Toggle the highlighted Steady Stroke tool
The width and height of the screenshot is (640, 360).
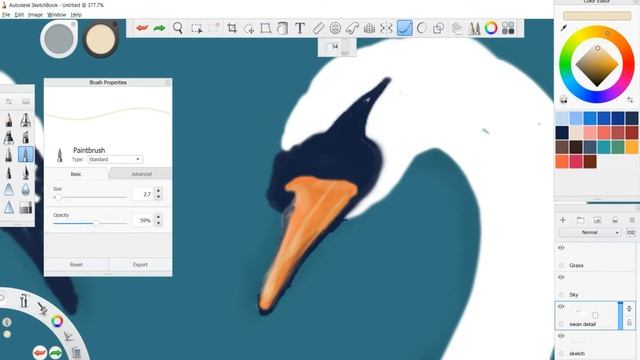point(404,28)
